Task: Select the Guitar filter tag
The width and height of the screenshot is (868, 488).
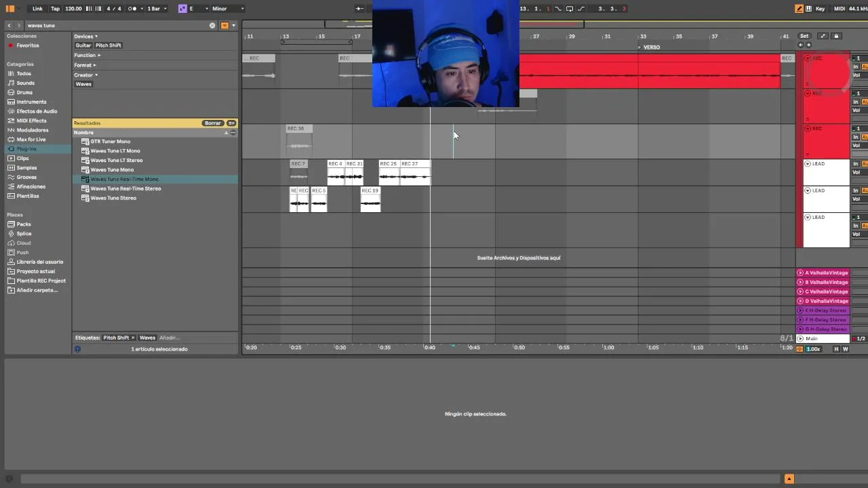Action: tap(83, 45)
